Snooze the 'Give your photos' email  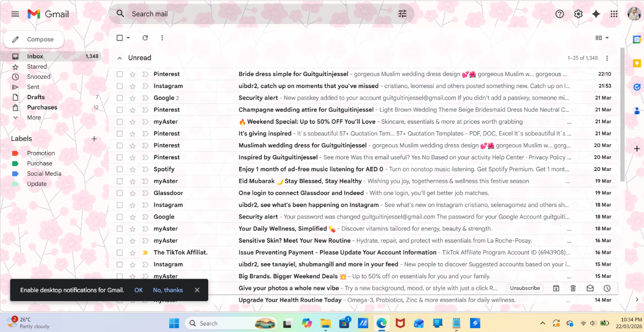(x=607, y=288)
